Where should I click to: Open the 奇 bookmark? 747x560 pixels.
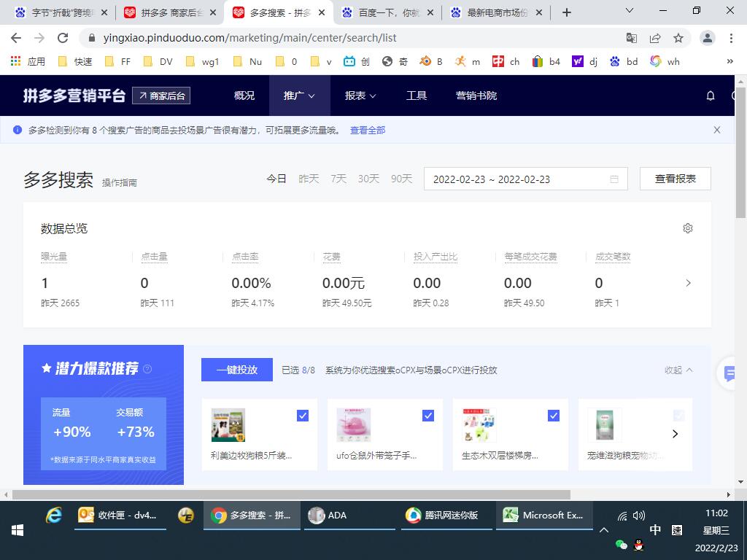[395, 61]
